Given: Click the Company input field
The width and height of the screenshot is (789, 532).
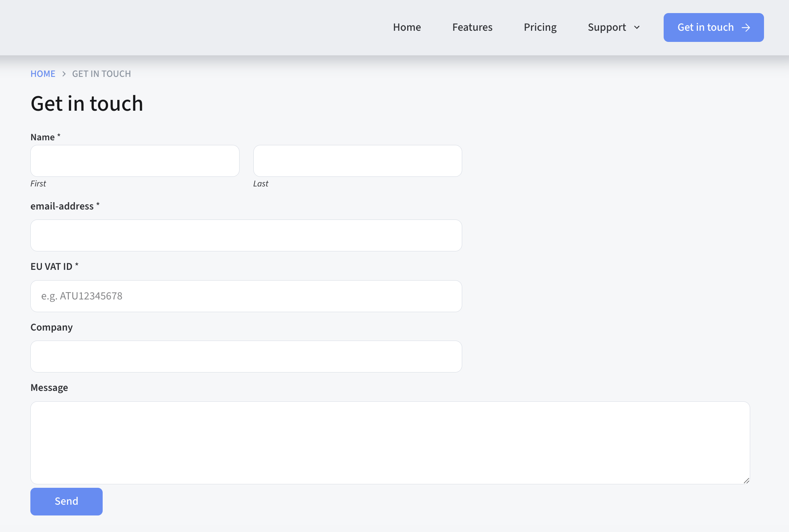Looking at the screenshot, I should (x=246, y=356).
